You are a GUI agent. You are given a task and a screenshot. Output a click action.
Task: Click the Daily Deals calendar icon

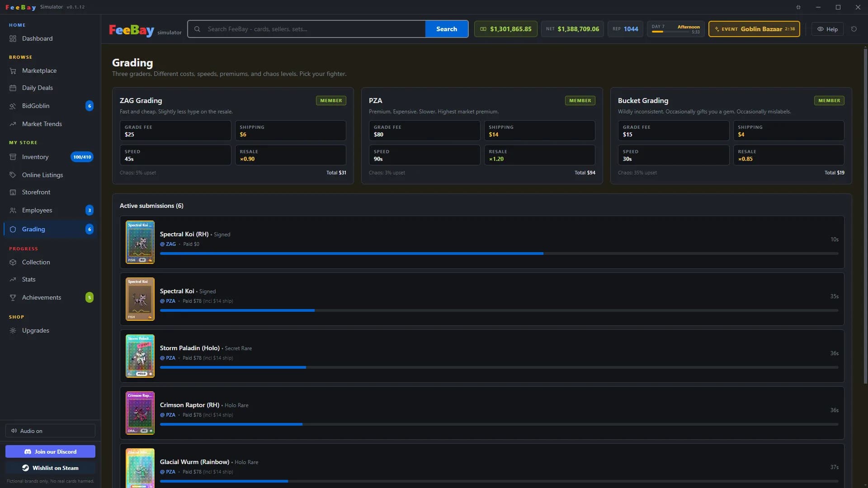point(13,88)
